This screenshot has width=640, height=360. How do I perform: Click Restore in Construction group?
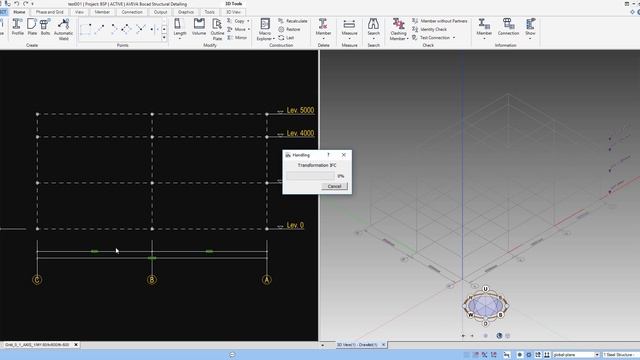click(x=289, y=29)
